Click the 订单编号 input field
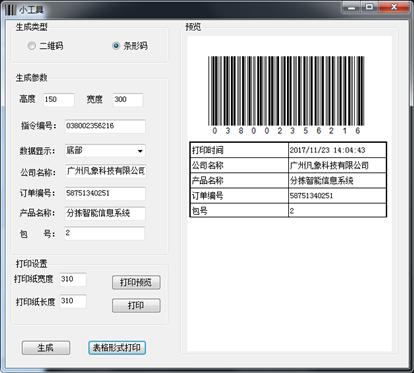The width and height of the screenshot is (414, 373). coord(105,194)
